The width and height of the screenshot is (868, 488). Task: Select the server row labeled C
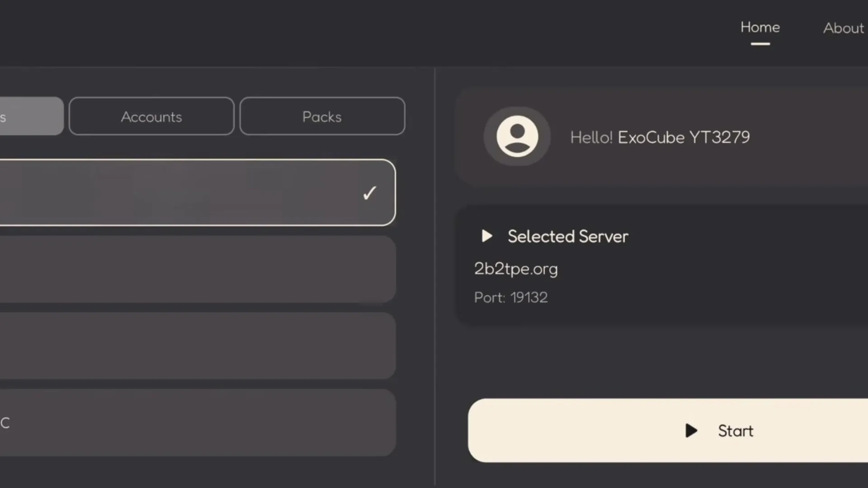[198, 422]
